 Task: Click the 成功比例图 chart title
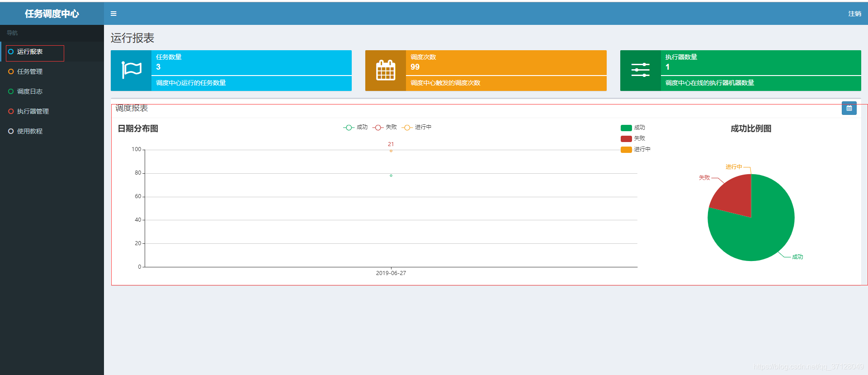pyautogui.click(x=751, y=128)
